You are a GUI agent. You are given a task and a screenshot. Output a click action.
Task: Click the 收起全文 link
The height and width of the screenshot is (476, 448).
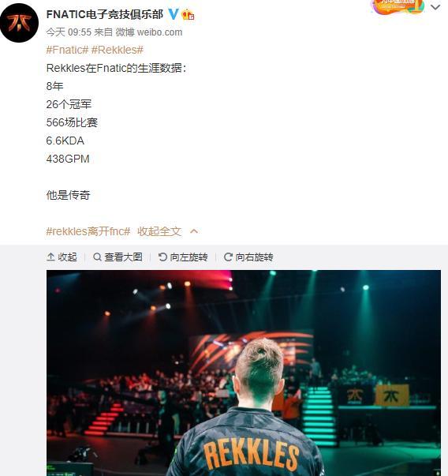coord(159,231)
